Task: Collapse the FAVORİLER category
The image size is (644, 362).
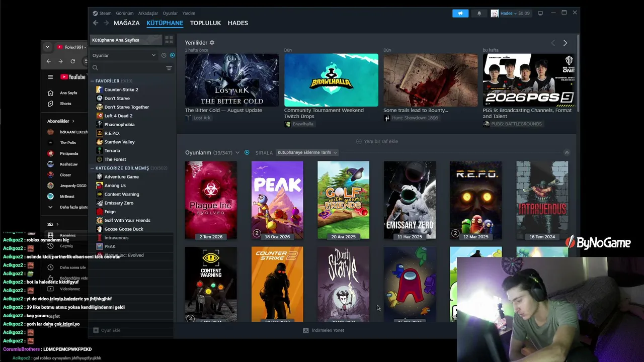Action: (93, 81)
